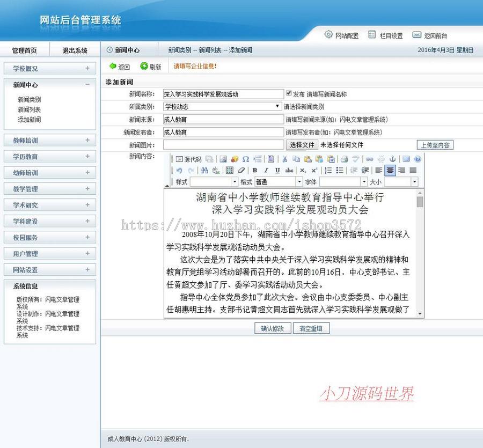Switch editor to 源代码 source view

(188, 159)
